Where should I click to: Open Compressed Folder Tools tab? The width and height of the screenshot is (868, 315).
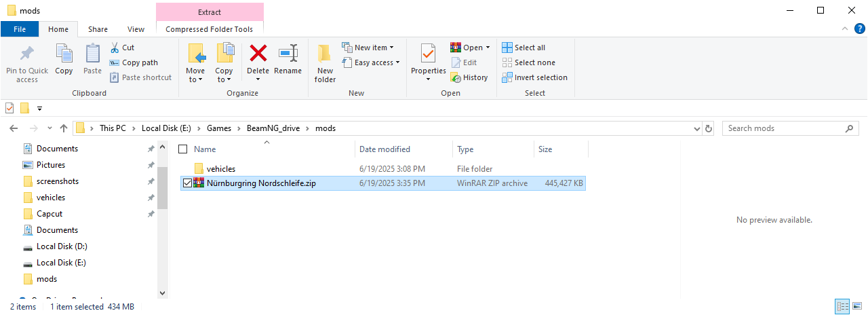[x=210, y=29]
